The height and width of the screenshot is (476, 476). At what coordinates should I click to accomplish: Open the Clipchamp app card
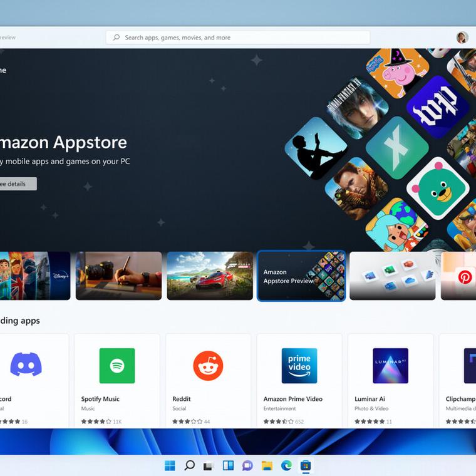point(460,380)
